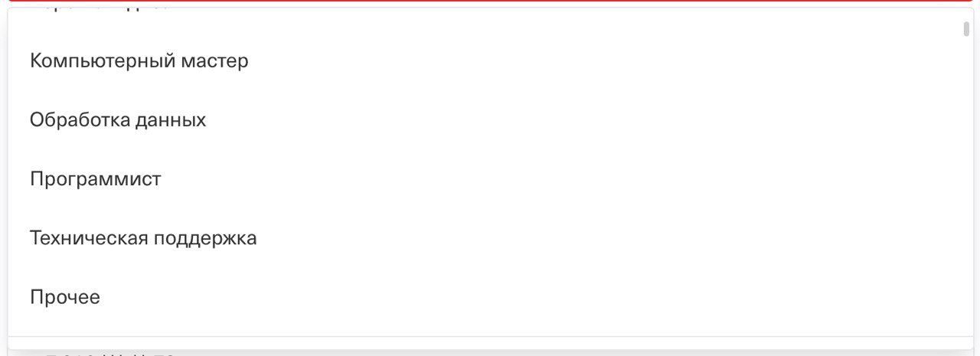Click the word поддержка in the fourth option
980x356 pixels.
tap(206, 239)
